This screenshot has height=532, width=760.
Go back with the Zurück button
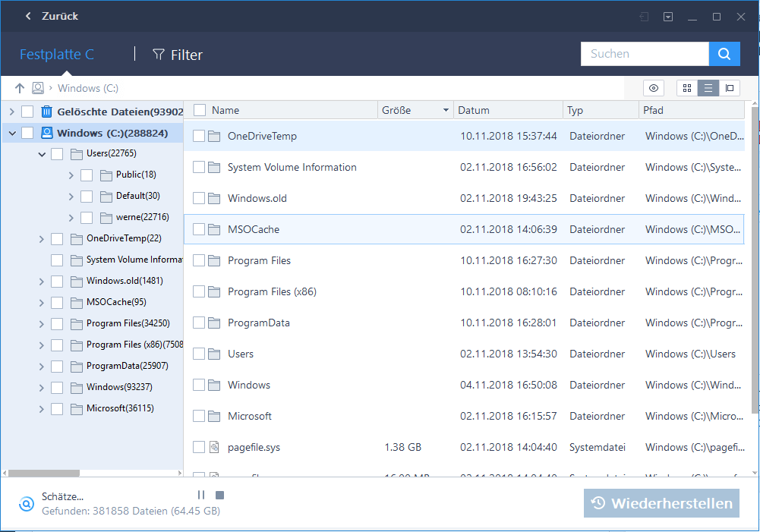pyautogui.click(x=52, y=16)
